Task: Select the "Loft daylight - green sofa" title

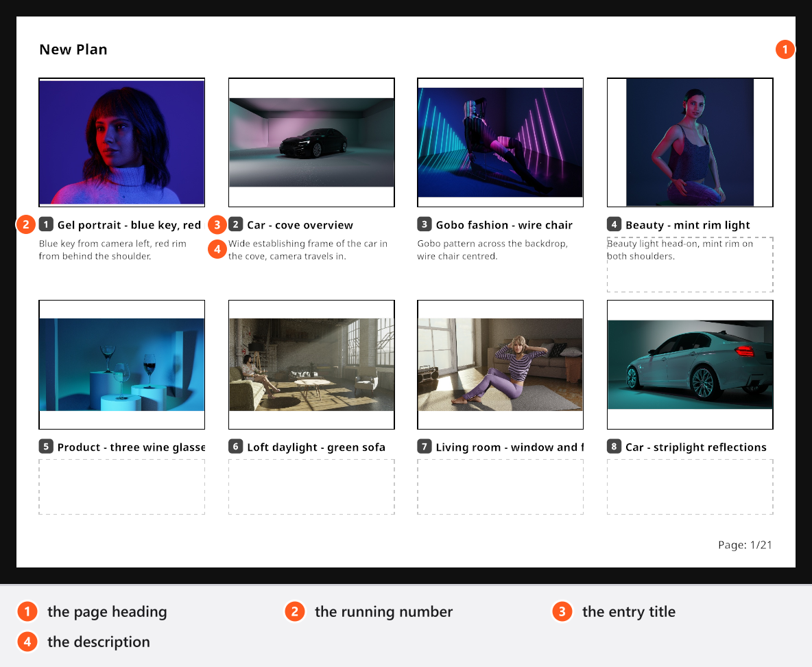Action: [316, 447]
